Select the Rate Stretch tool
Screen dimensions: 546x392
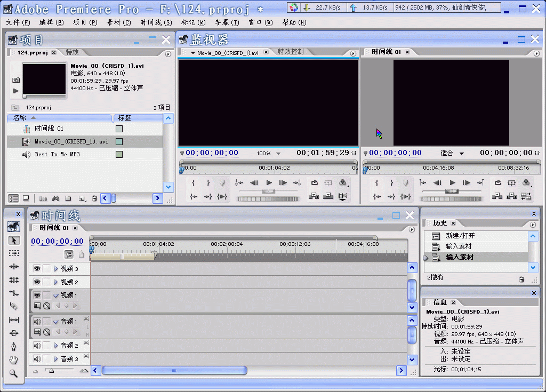[x=13, y=293]
